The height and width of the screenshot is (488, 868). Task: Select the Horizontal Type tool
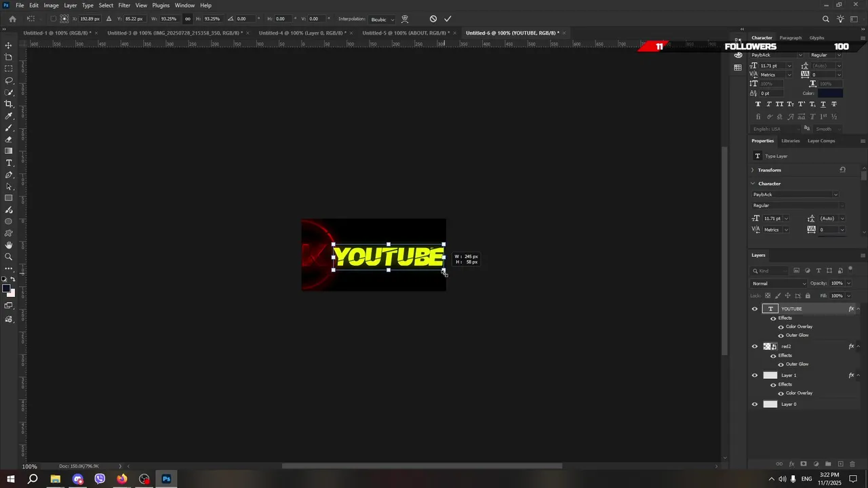pyautogui.click(x=9, y=163)
